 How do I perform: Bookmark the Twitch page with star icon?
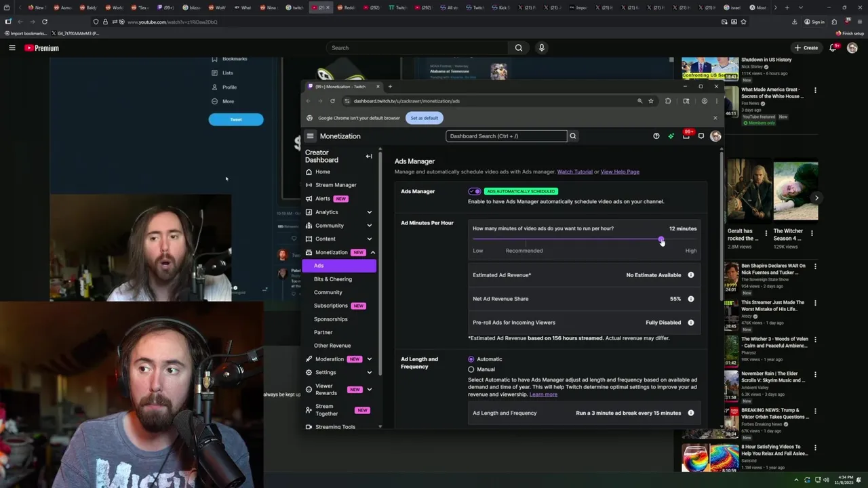click(651, 101)
